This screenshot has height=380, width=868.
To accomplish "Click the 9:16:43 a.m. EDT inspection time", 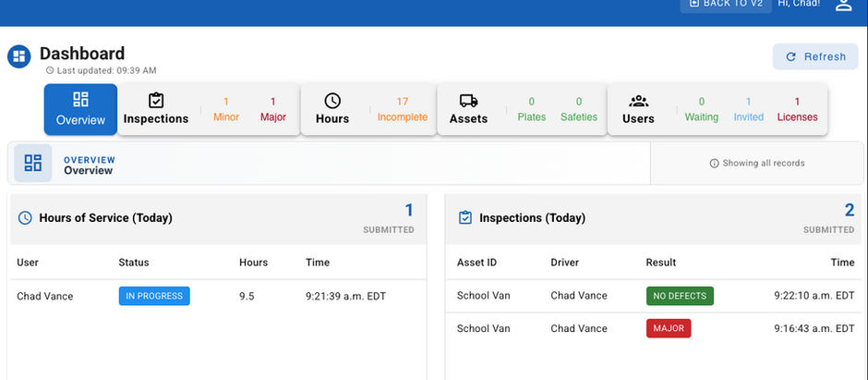I will point(814,328).
